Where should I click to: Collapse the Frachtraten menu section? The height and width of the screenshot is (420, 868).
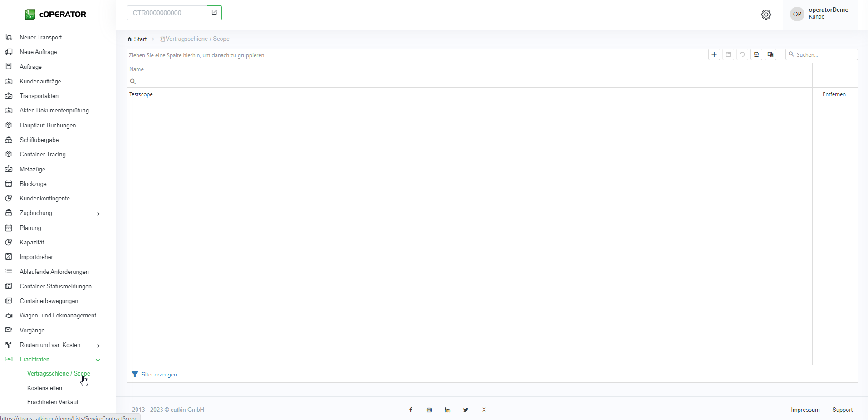(x=98, y=360)
